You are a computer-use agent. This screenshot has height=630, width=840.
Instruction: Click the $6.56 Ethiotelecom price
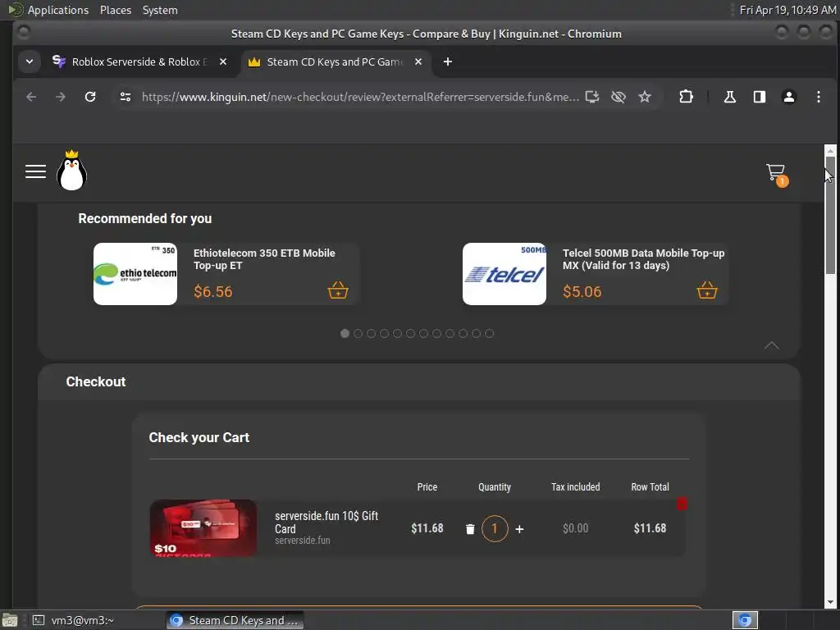[212, 292]
